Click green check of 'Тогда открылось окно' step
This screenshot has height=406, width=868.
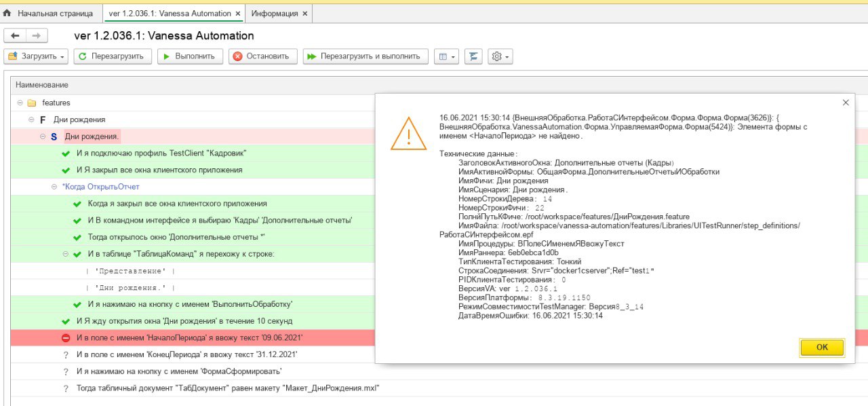(77, 237)
